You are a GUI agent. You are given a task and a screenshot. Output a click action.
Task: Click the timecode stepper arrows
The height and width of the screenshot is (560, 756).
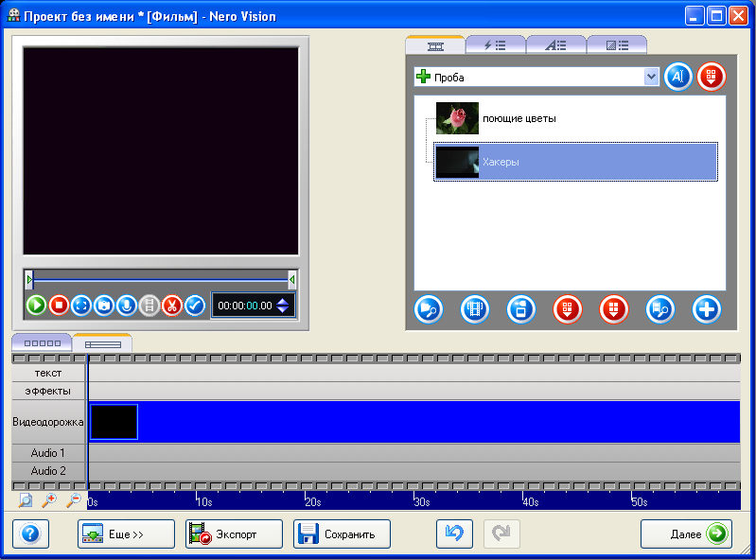point(283,306)
